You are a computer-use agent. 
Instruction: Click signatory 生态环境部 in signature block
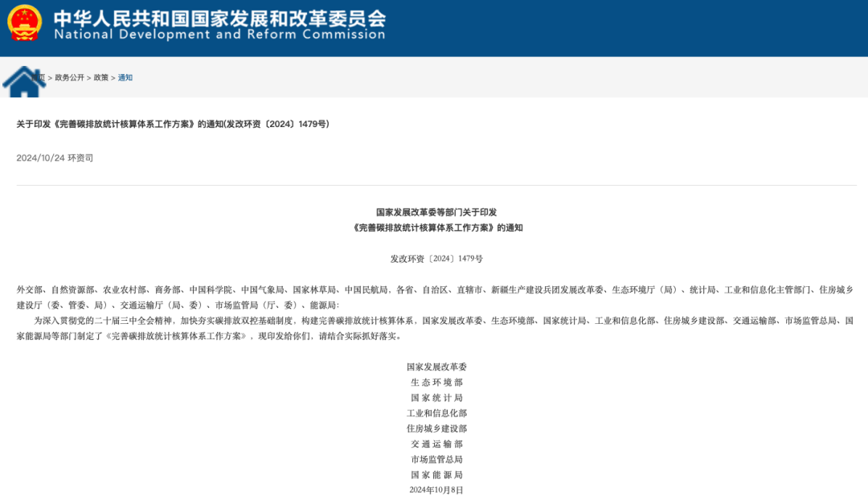[436, 382]
